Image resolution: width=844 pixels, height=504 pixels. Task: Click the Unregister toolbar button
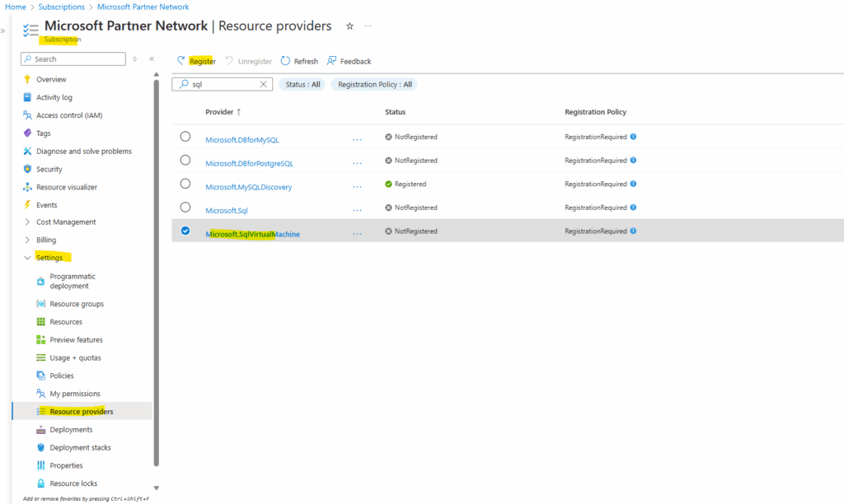[249, 61]
